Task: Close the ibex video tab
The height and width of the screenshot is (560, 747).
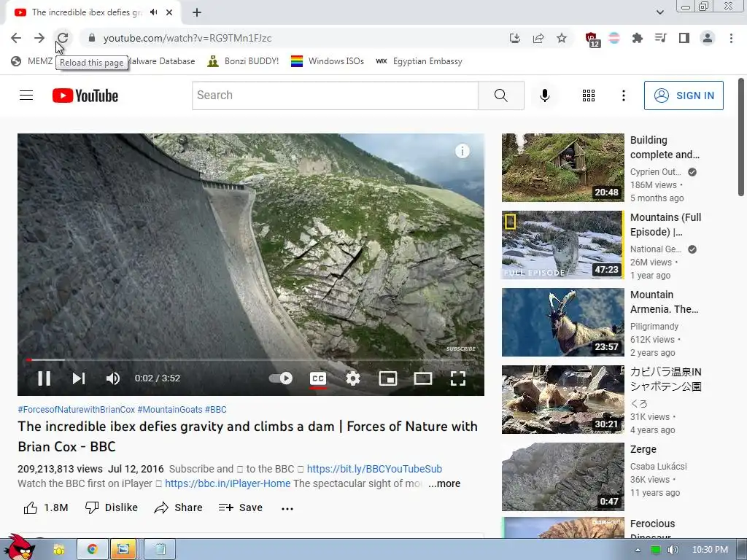Action: coord(169,12)
